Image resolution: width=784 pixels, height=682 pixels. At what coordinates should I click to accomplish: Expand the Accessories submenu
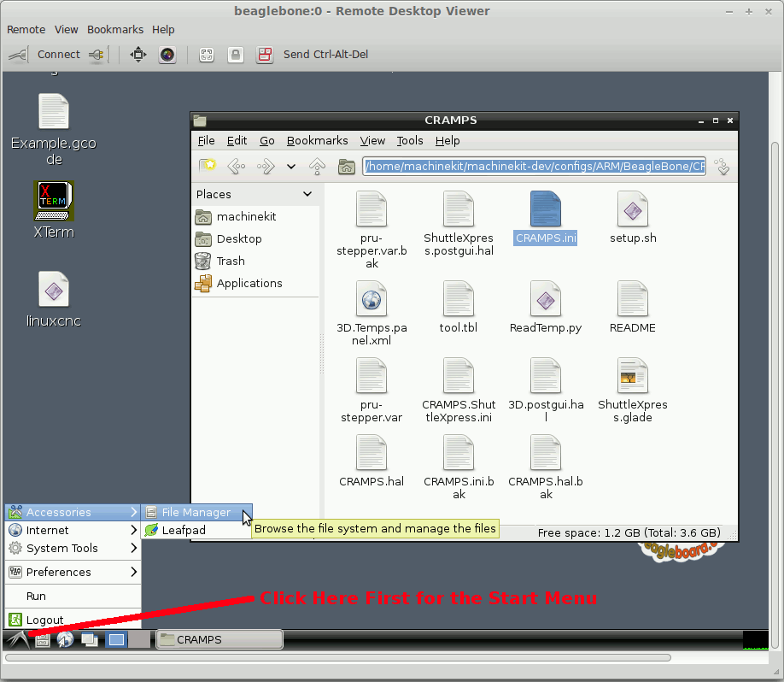click(x=73, y=513)
